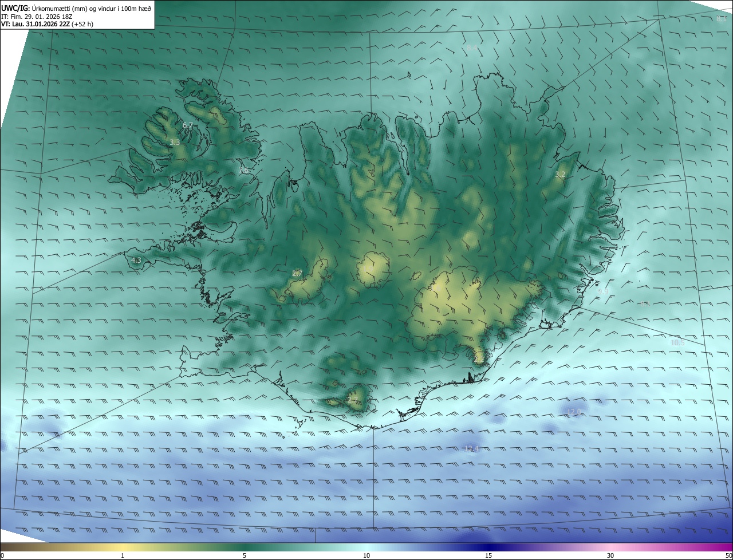Click the 'IT: Fim. 29. 01. 2026 18Z' line
Viewport: 733px width, 560px height.
click(37, 16)
